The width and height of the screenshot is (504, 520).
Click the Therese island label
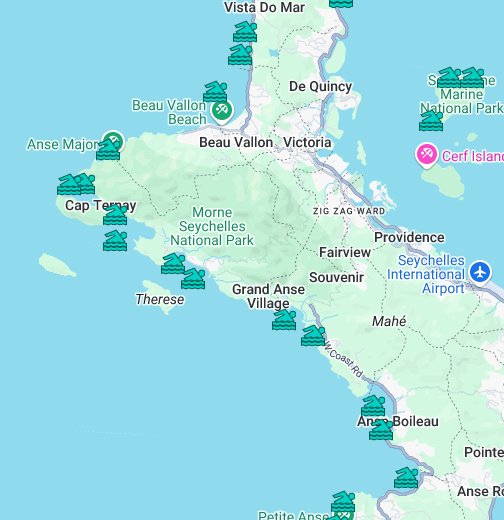pyautogui.click(x=160, y=299)
